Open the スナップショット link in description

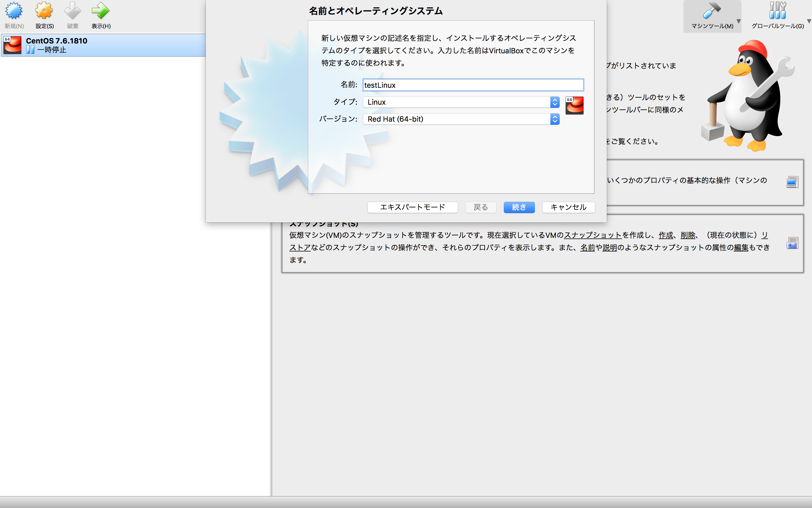pos(593,235)
